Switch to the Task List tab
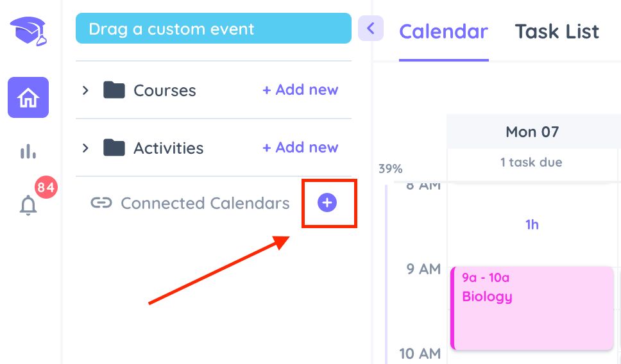This screenshot has height=364, width=621. (557, 31)
